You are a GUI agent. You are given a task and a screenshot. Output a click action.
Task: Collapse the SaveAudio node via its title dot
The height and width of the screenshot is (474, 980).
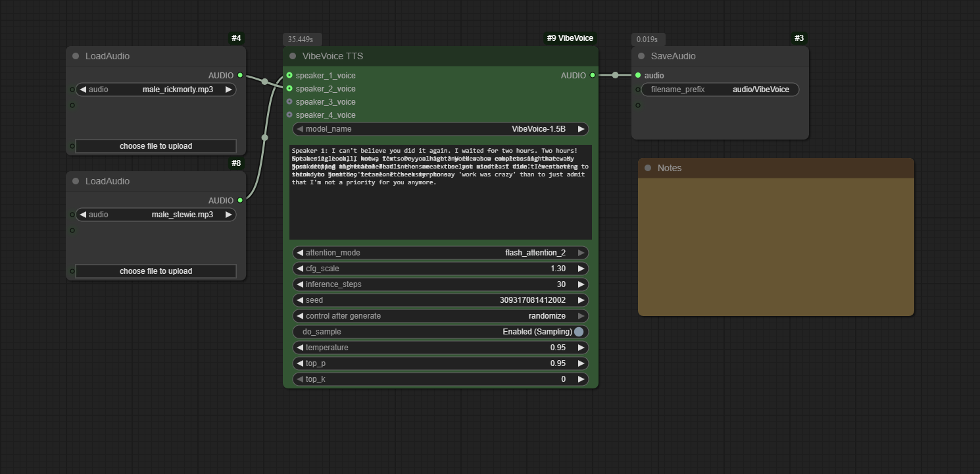[641, 57]
